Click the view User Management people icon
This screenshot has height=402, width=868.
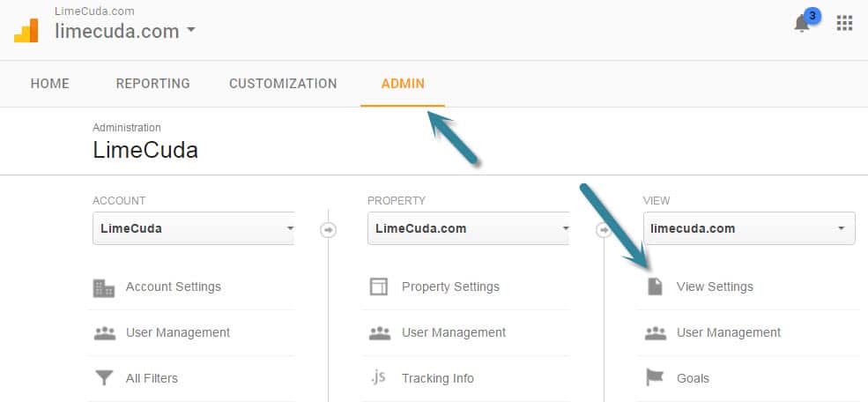tap(656, 332)
